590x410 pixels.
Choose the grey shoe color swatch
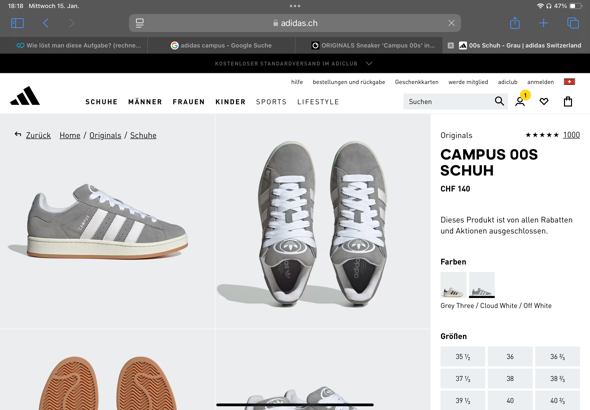click(482, 285)
